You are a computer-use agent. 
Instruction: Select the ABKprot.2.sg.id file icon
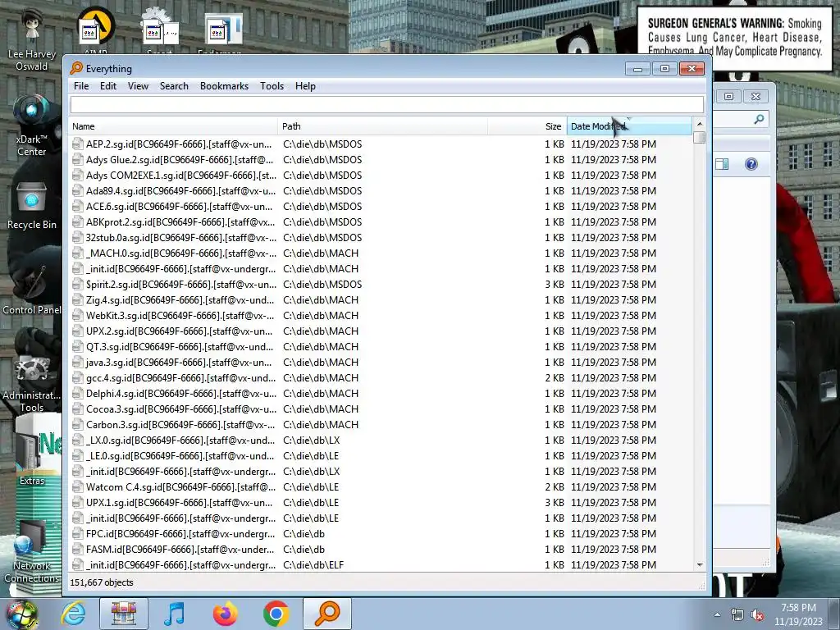coord(78,221)
